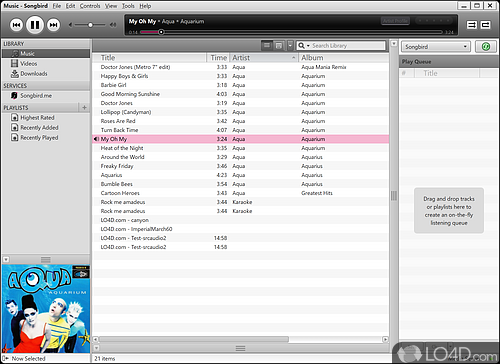The height and width of the screenshot is (364, 500).
Task: Select Good Morning Sunshine track
Action: coord(240,94)
